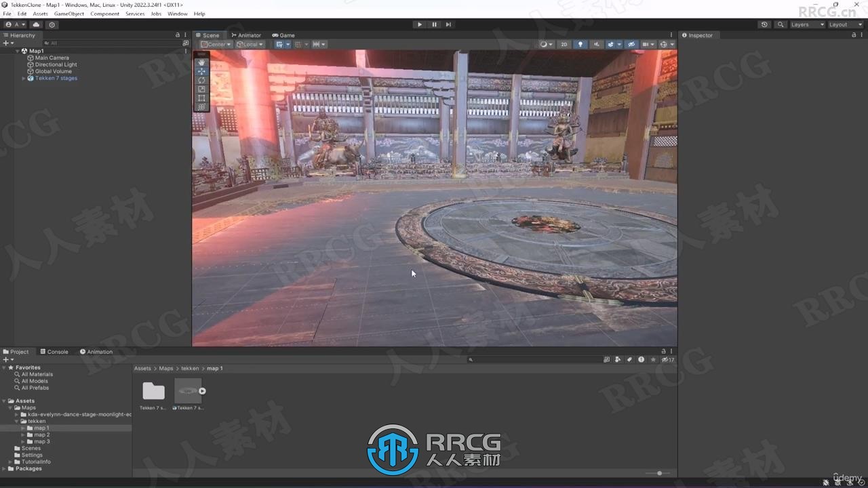
Task: Open the Window menu
Action: pos(178,14)
